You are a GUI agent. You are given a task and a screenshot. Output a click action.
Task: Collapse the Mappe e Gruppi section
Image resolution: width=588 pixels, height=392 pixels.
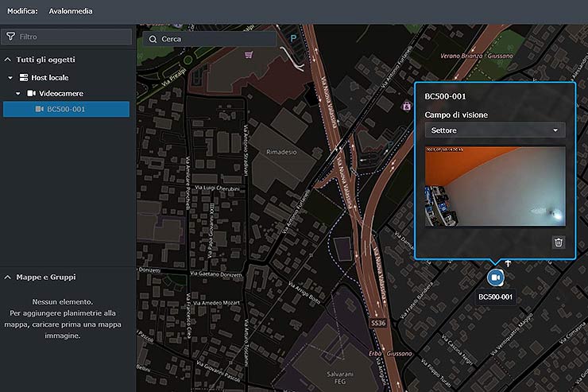coord(8,277)
